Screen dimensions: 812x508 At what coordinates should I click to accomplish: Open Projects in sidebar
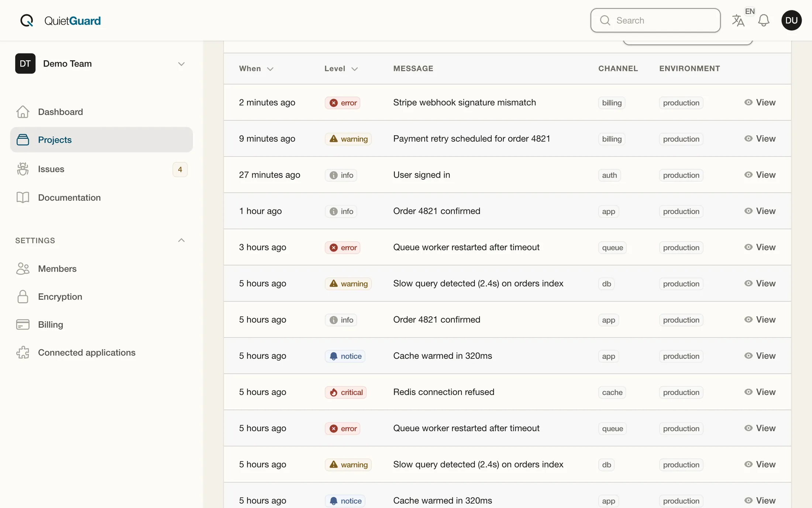click(101, 140)
